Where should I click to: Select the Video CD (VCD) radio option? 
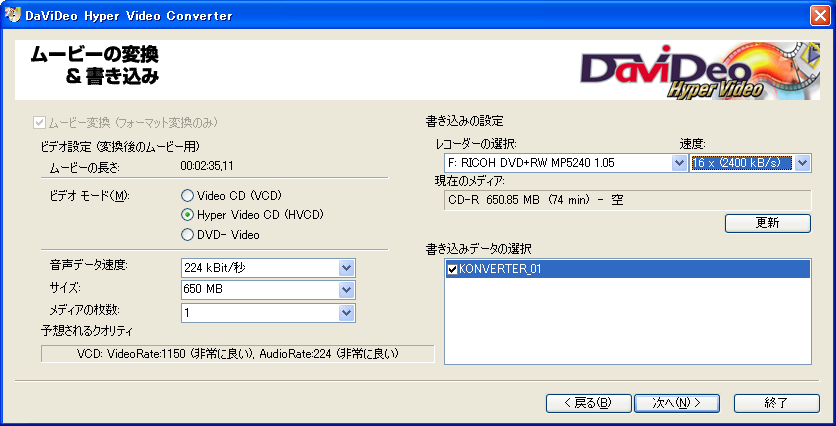[187, 195]
